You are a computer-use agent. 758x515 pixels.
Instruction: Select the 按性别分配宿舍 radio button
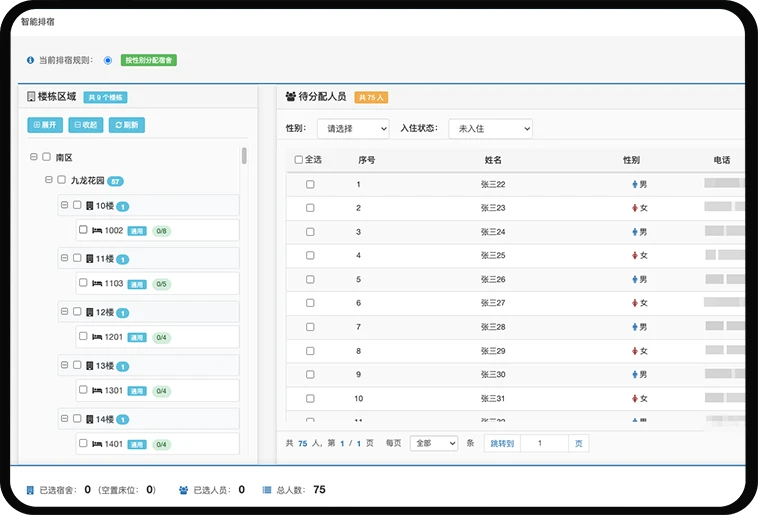coord(108,60)
